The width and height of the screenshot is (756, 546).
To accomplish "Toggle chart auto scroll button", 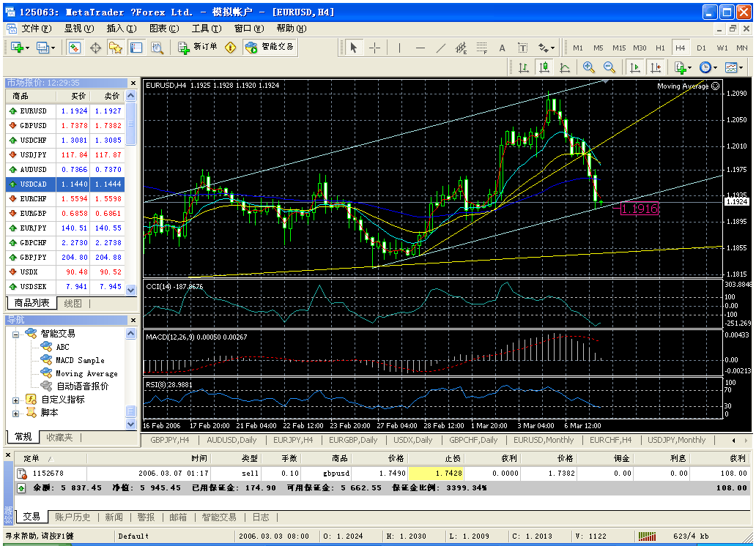I will pos(635,67).
